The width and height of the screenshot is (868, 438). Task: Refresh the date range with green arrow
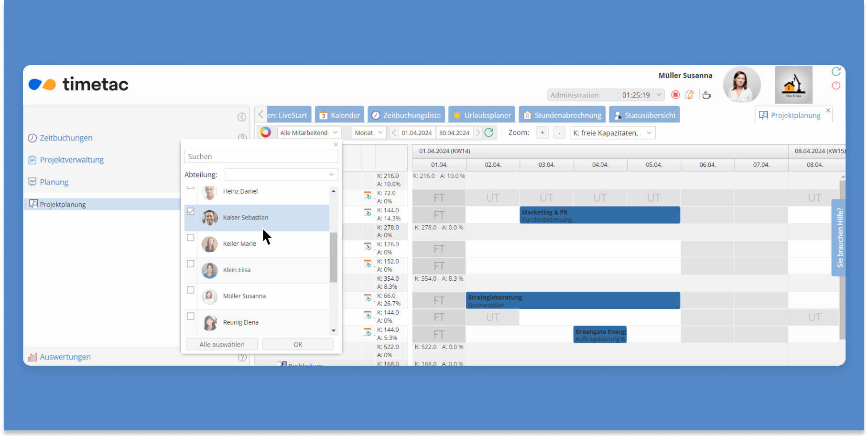(x=489, y=132)
